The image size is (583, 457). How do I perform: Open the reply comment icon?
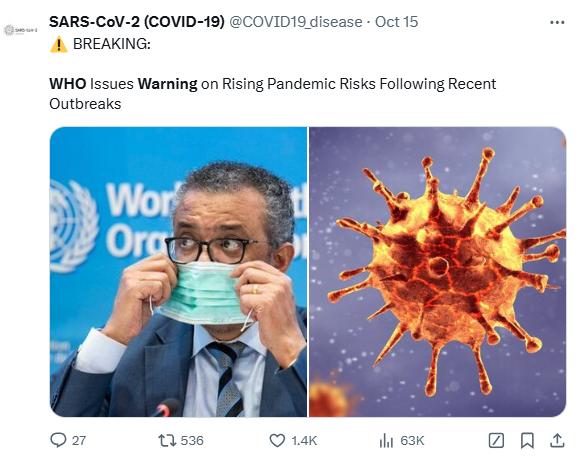tap(58, 440)
